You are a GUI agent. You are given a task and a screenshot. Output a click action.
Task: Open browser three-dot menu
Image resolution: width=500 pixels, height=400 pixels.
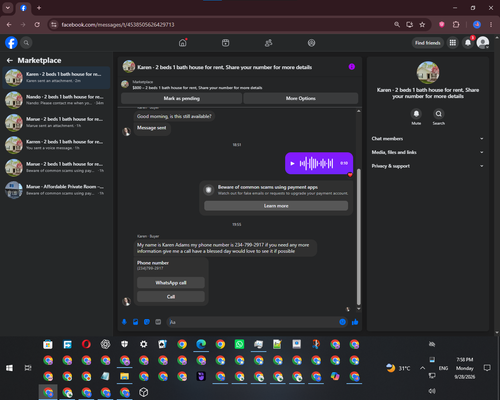pos(491,25)
